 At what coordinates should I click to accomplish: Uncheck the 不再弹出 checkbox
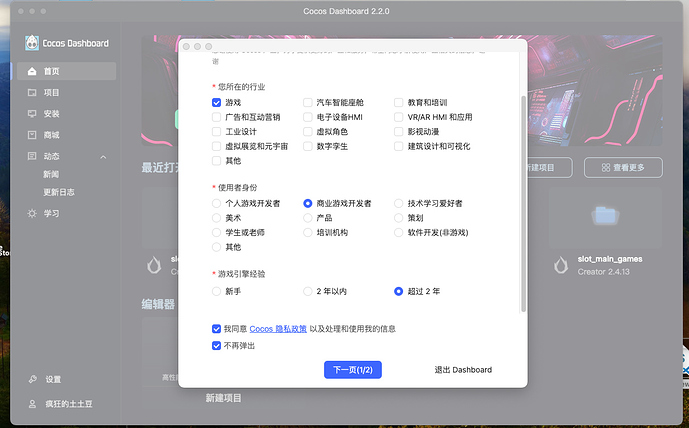(x=216, y=346)
